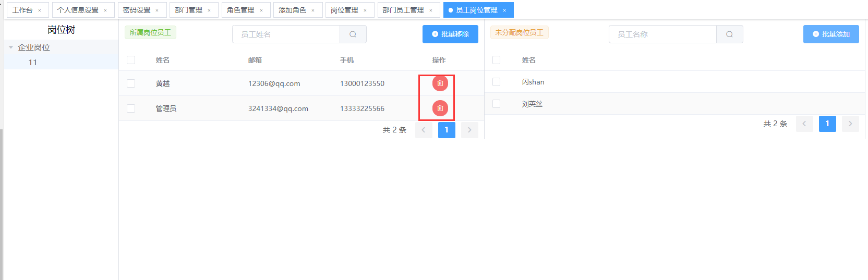Check the box for 闪shan

tap(497, 82)
